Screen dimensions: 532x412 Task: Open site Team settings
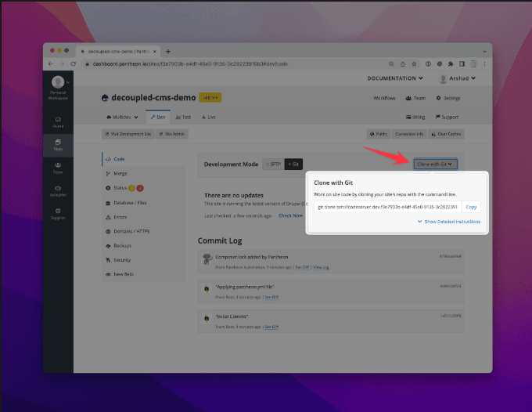tap(415, 98)
